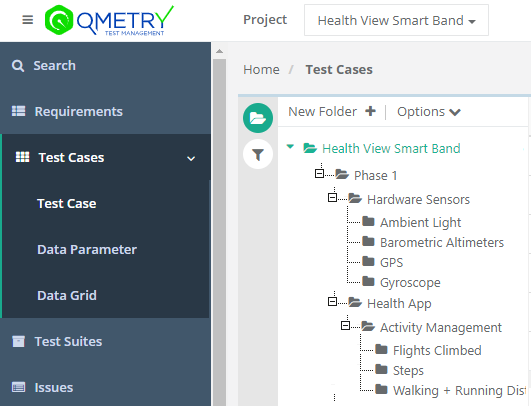
Task: Click the green folder tree icon
Action: [x=258, y=118]
